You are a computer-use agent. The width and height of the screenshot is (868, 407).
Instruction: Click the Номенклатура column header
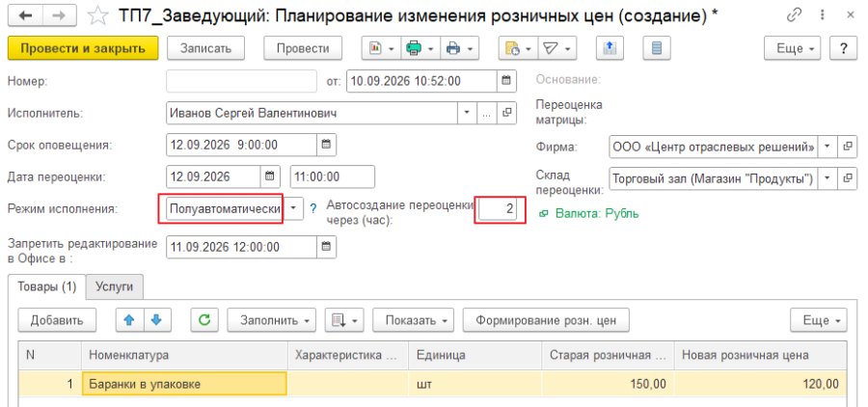point(184,356)
